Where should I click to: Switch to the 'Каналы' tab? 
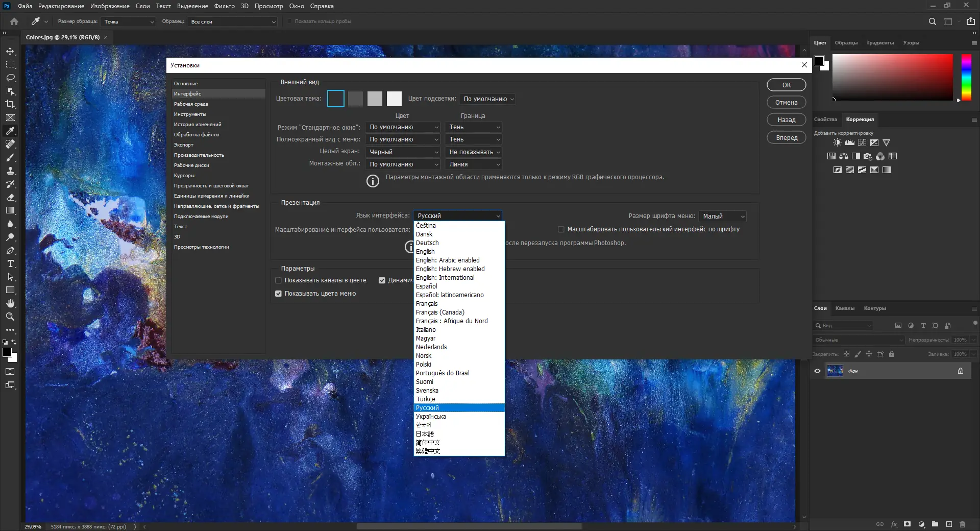pos(845,308)
